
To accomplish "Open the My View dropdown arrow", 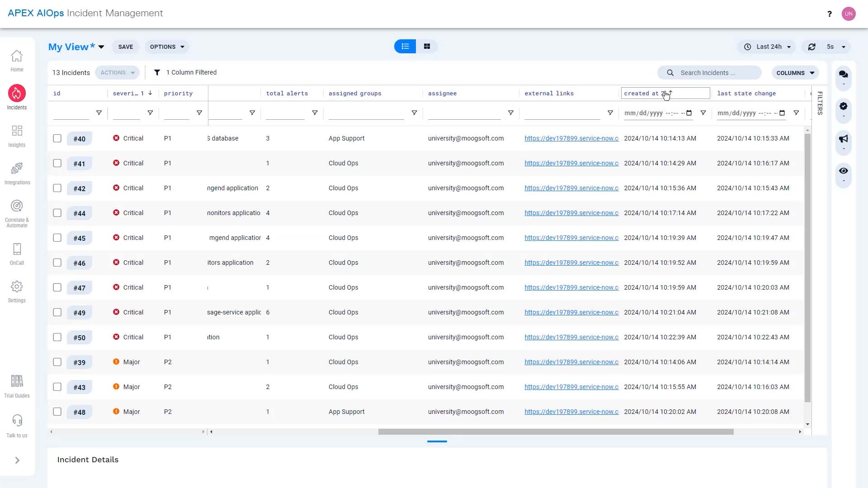I will (101, 47).
